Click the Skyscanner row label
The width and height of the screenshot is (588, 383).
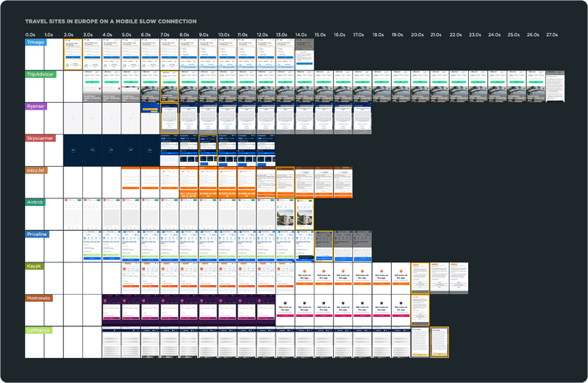coord(40,138)
